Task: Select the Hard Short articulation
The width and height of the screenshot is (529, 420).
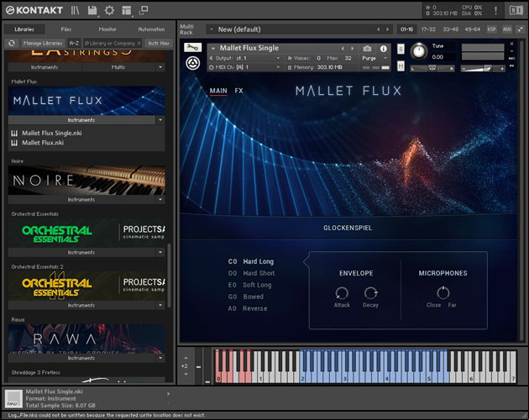Action: point(259,273)
